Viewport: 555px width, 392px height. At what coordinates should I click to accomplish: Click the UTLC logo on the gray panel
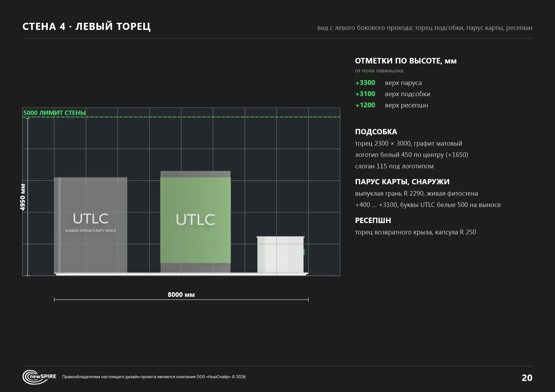click(x=91, y=218)
